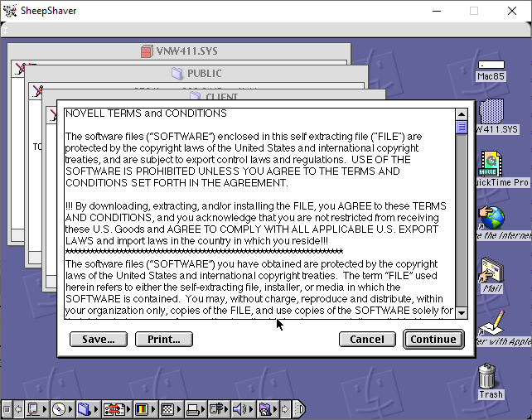Save the license text with Save...
The image size is (532, 420).
click(99, 339)
